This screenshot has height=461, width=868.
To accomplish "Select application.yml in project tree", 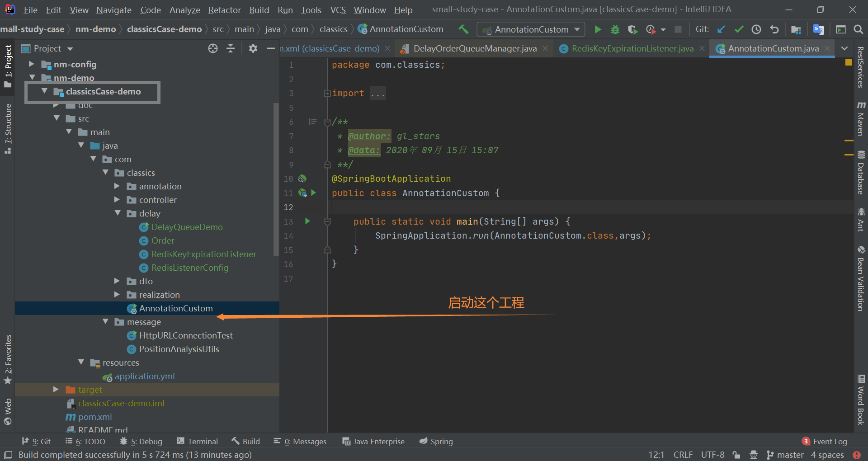I will click(144, 376).
